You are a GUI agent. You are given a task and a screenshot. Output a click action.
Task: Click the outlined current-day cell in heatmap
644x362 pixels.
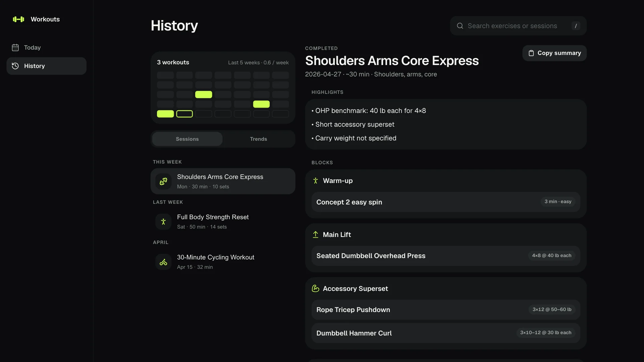[184, 114]
